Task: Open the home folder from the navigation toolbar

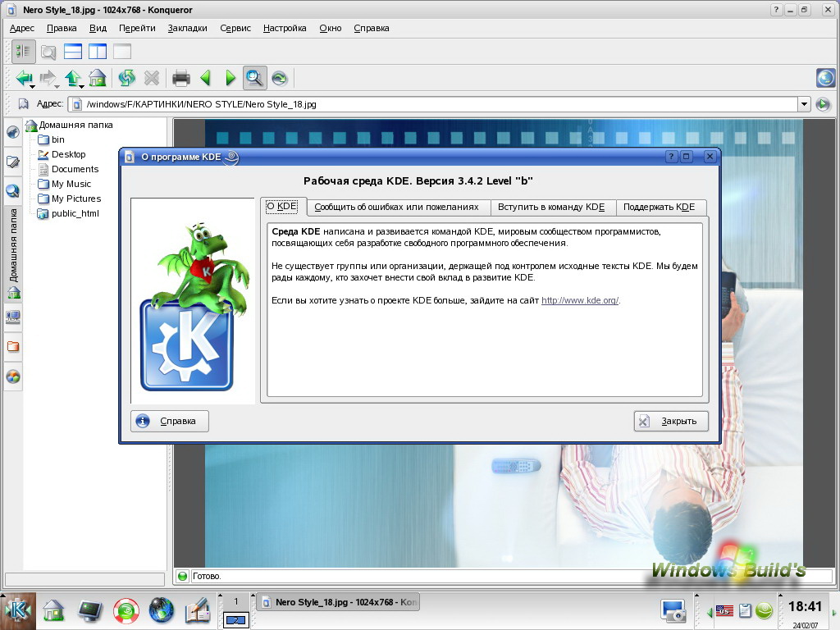Action: click(98, 78)
